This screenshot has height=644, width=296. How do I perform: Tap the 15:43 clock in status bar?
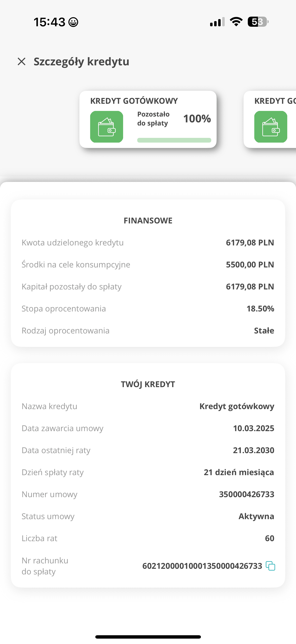click(x=49, y=22)
